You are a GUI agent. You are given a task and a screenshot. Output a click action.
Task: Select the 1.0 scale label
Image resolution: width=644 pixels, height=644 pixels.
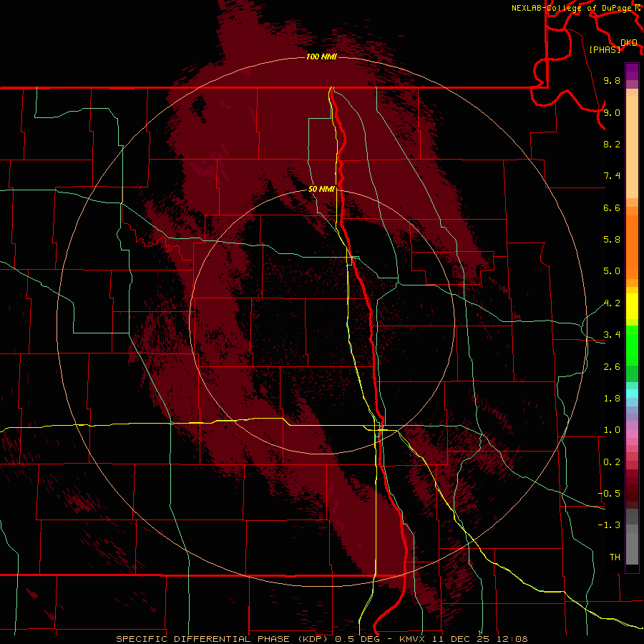(x=612, y=430)
